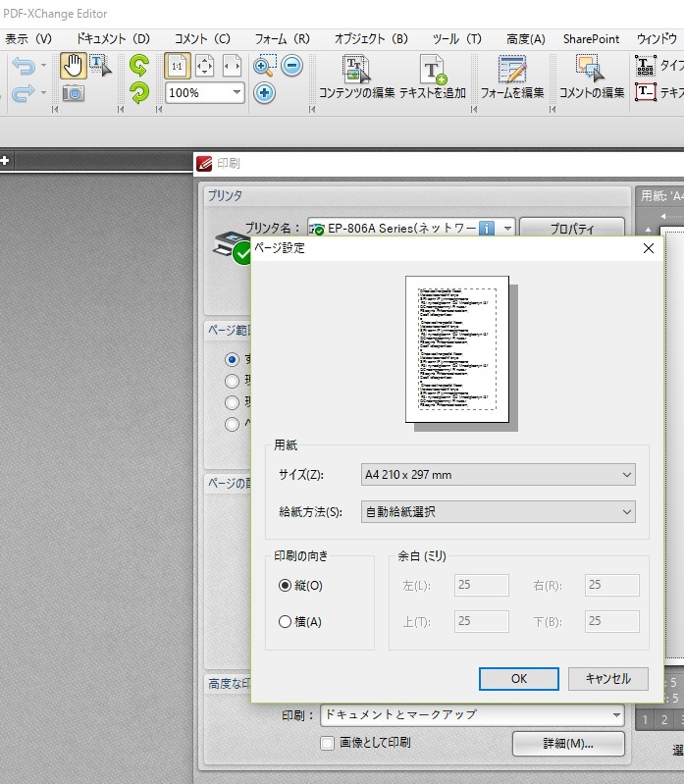Open the Edit Form tool

click(511, 77)
